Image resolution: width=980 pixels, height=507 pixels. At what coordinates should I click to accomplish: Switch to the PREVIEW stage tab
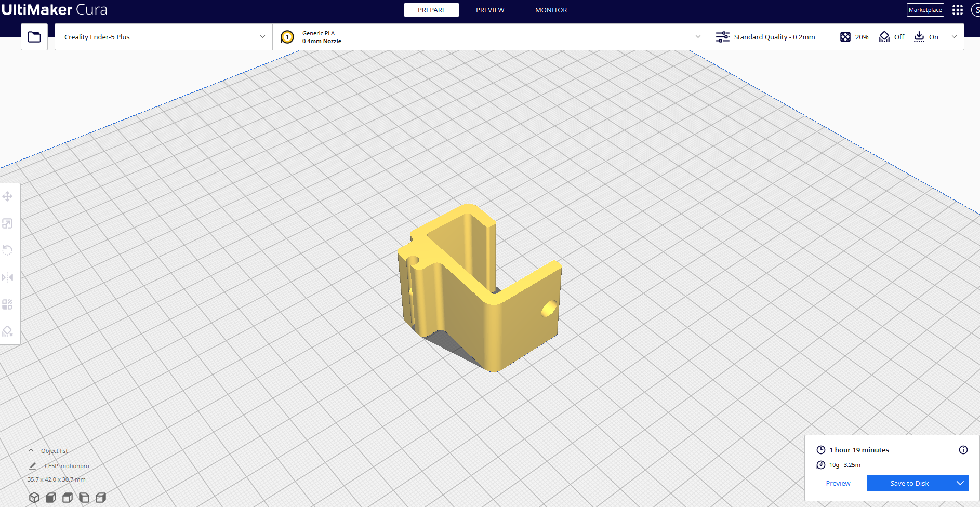pos(490,10)
